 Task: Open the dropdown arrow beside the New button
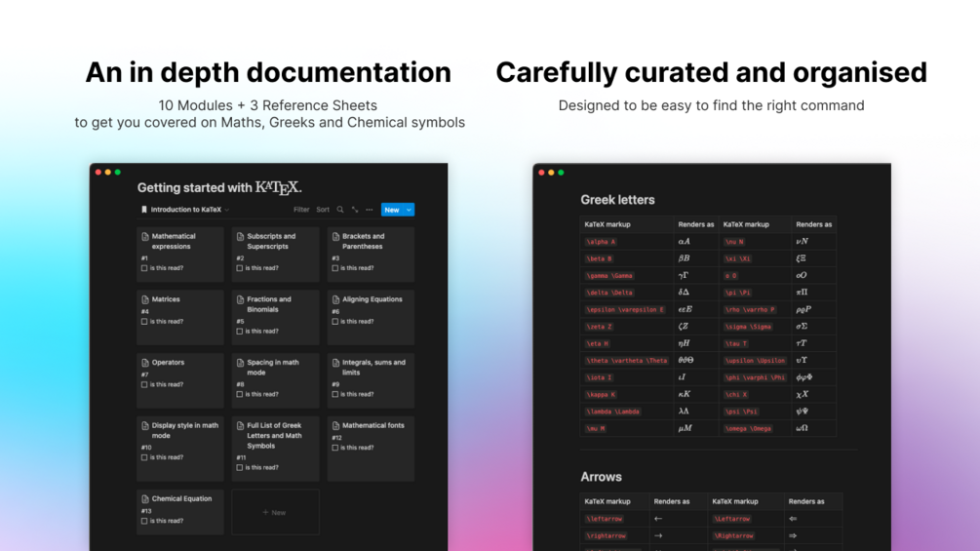409,210
